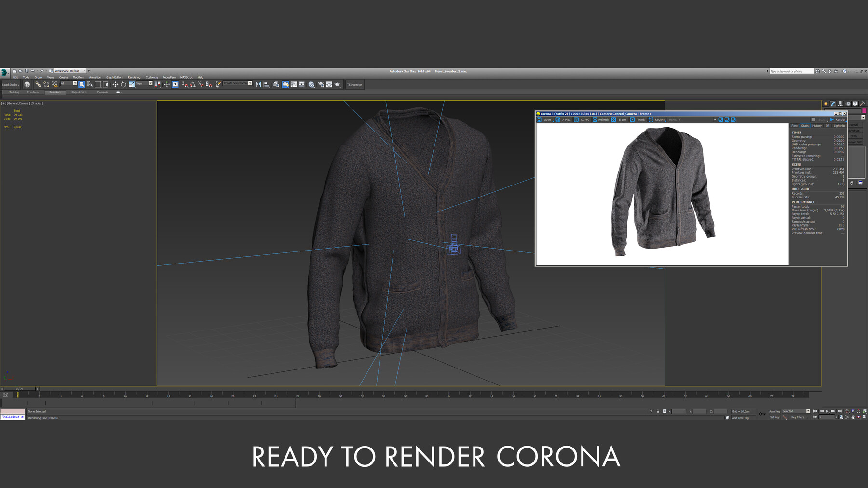Click Refresh in the Corona frame buffer

point(601,119)
